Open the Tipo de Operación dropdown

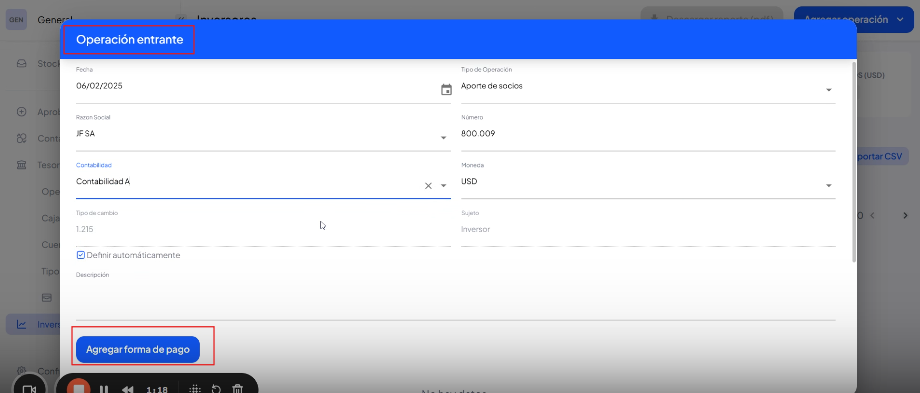click(x=828, y=90)
